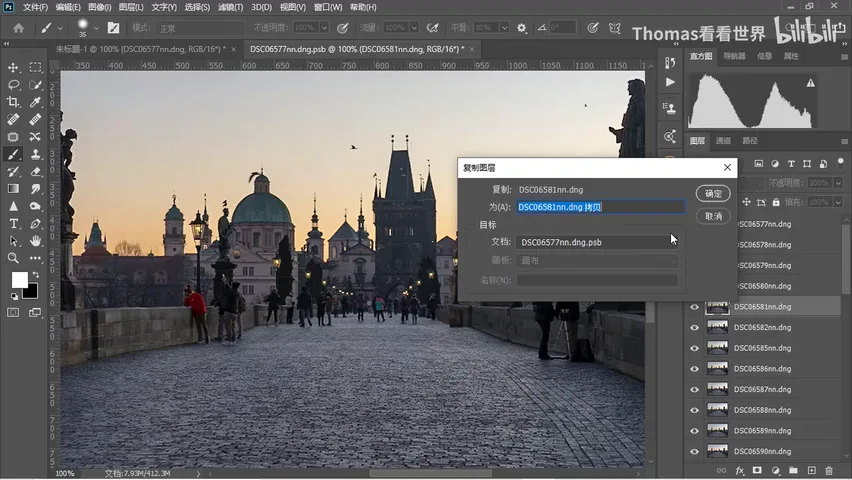The width and height of the screenshot is (852, 480).
Task: Select the Rectangular Marquee tool
Action: click(x=35, y=67)
